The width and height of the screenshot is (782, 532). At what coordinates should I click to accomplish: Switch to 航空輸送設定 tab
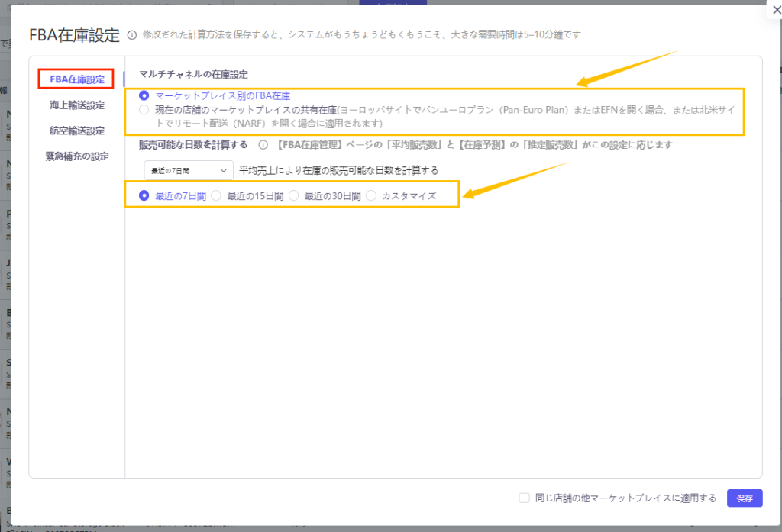coord(77,131)
